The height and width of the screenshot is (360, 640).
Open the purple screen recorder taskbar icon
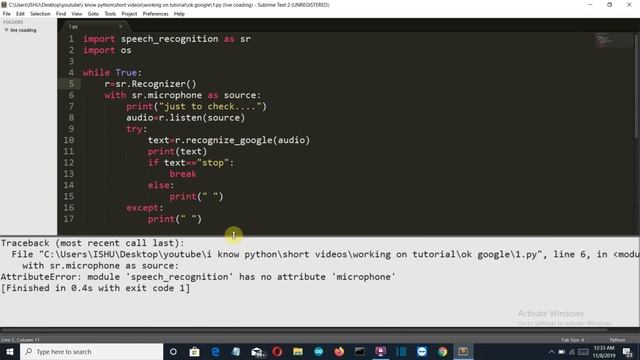380,351
